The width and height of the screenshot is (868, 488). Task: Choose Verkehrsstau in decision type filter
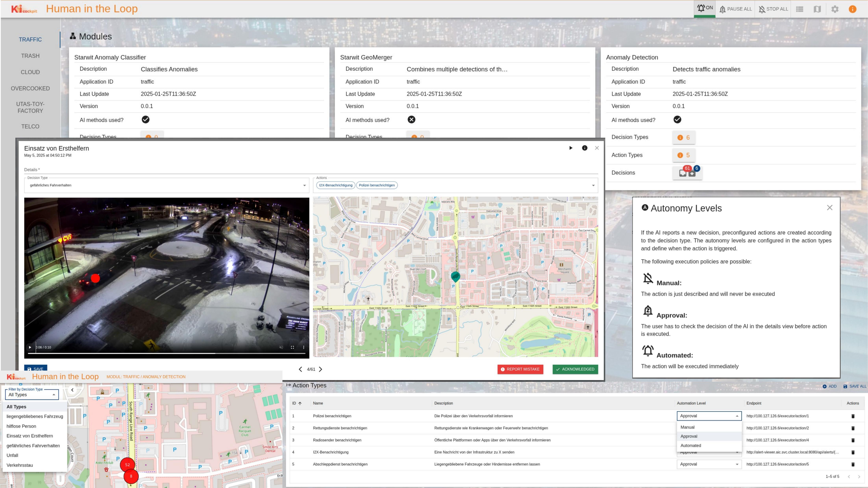(19, 465)
